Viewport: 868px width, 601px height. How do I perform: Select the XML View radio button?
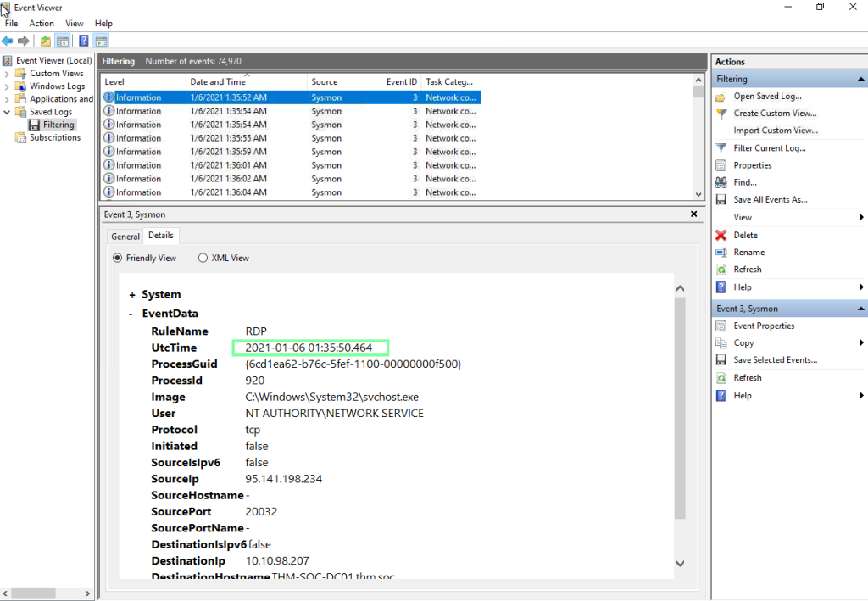(203, 258)
